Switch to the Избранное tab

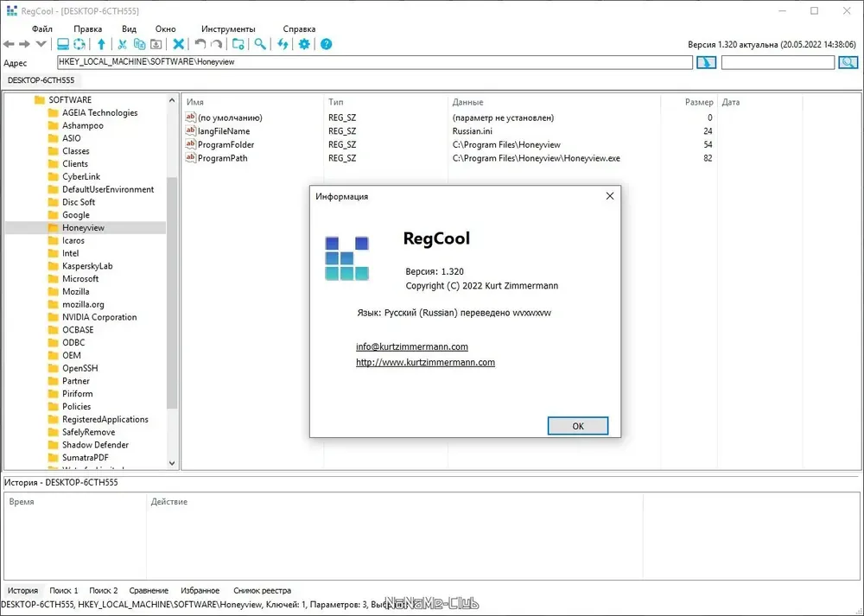click(x=200, y=590)
